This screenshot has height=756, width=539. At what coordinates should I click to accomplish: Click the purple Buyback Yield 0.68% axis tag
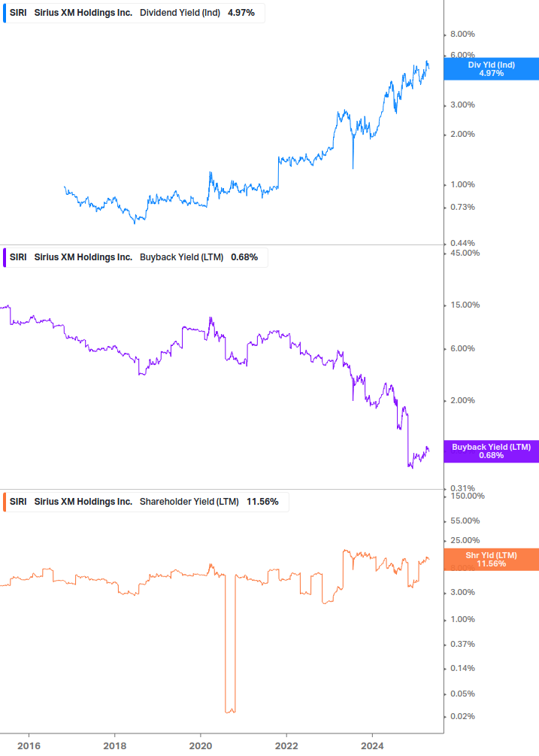(492, 451)
